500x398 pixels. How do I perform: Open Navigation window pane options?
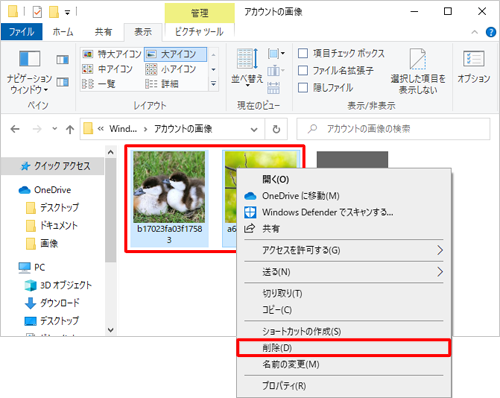[29, 72]
